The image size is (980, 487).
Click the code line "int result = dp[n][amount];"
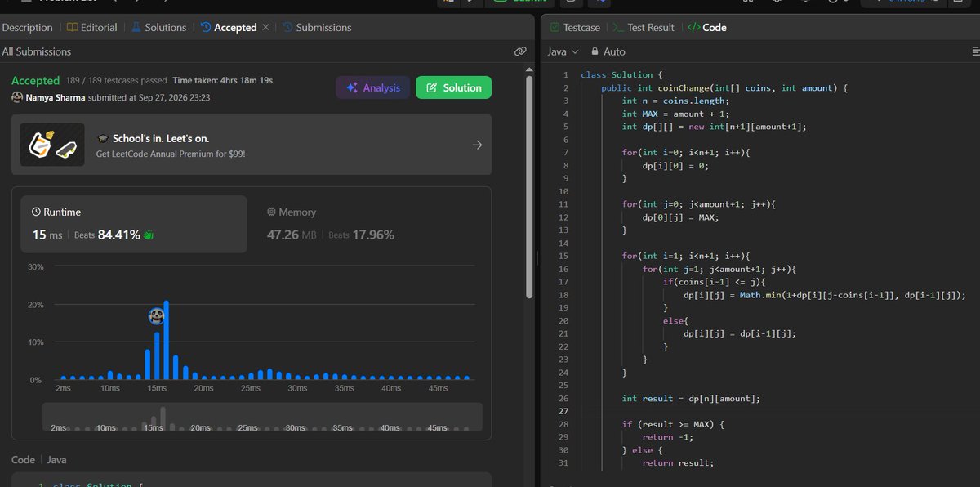[691, 398]
